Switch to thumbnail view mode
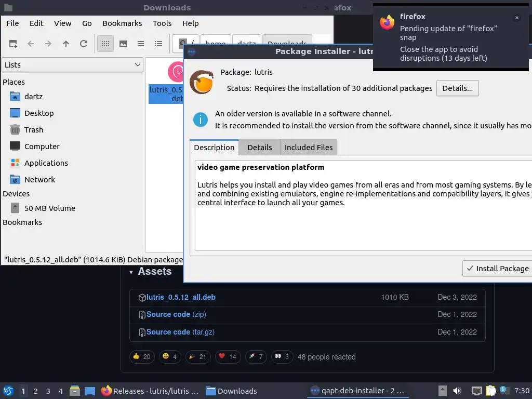This screenshot has width=532, height=399. click(123, 44)
